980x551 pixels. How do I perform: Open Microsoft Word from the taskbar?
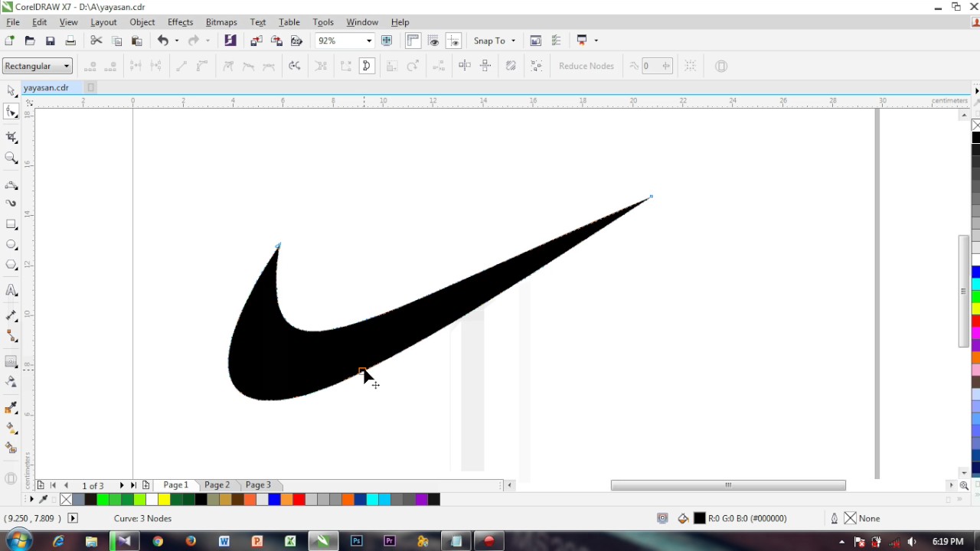click(224, 541)
